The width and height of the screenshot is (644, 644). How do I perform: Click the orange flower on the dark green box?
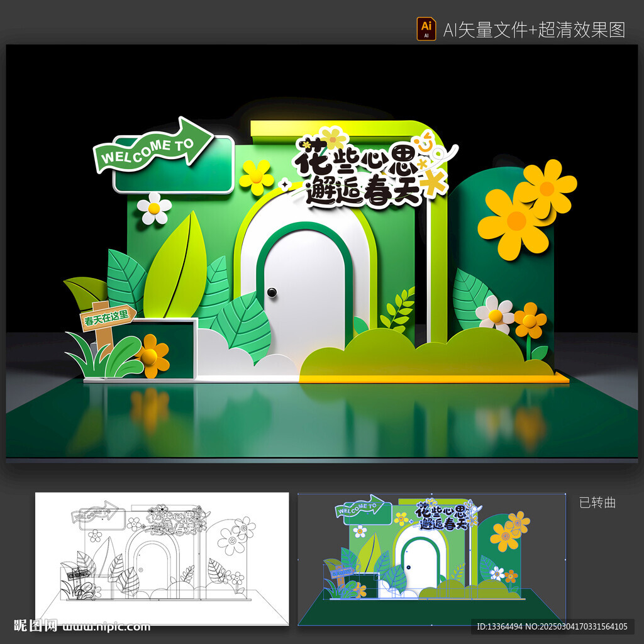151,356
